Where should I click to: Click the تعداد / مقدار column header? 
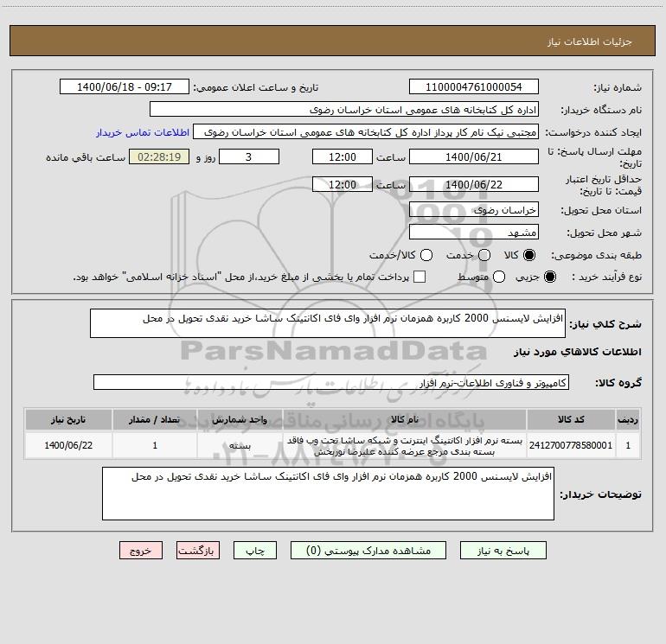click(155, 420)
